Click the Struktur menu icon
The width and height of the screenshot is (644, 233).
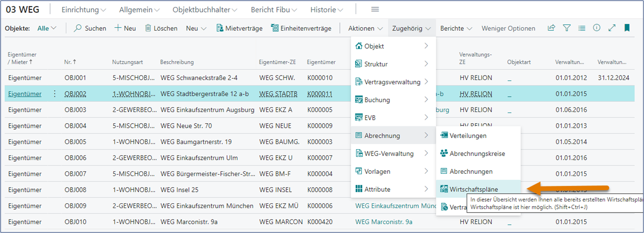[x=358, y=64]
